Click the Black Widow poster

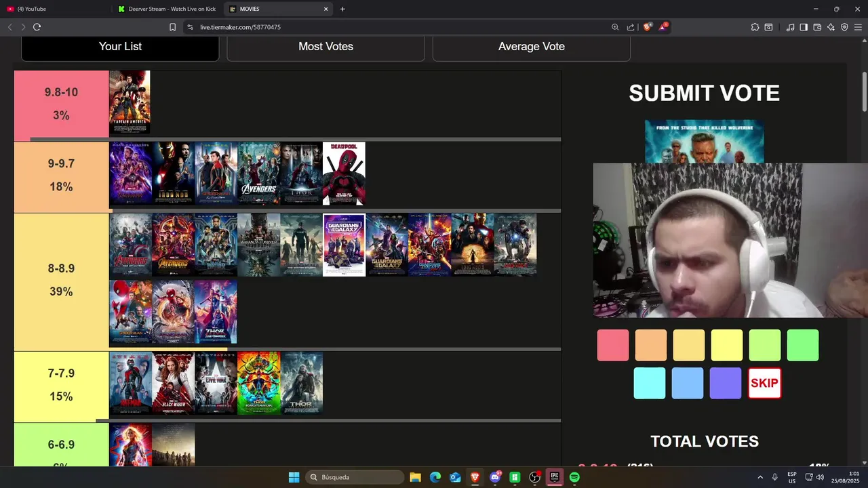click(x=173, y=383)
